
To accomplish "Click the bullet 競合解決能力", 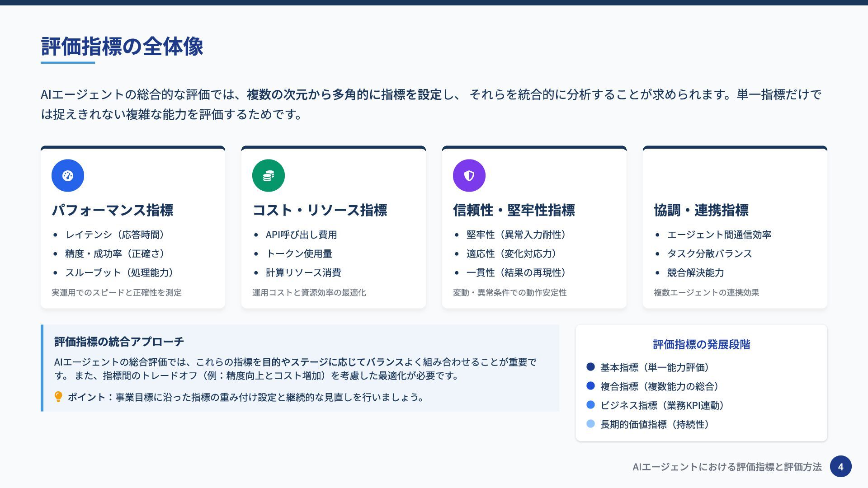I will pos(696,272).
